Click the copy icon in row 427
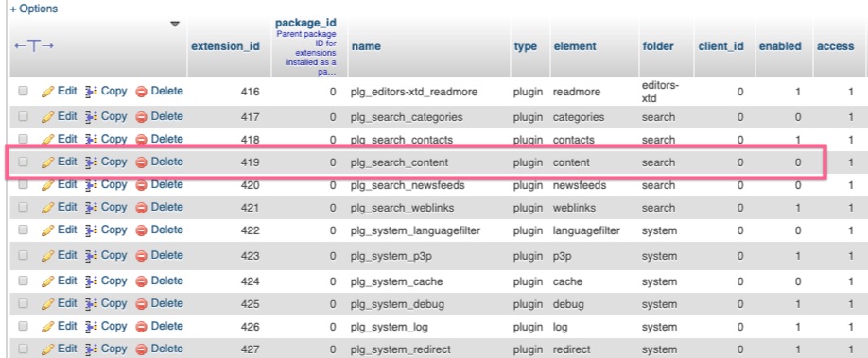 [x=91, y=349]
